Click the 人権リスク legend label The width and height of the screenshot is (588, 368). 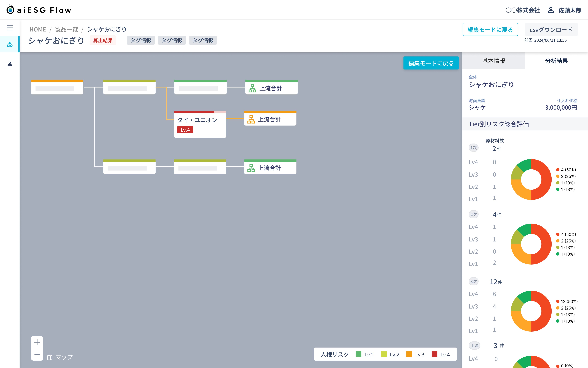click(x=335, y=354)
